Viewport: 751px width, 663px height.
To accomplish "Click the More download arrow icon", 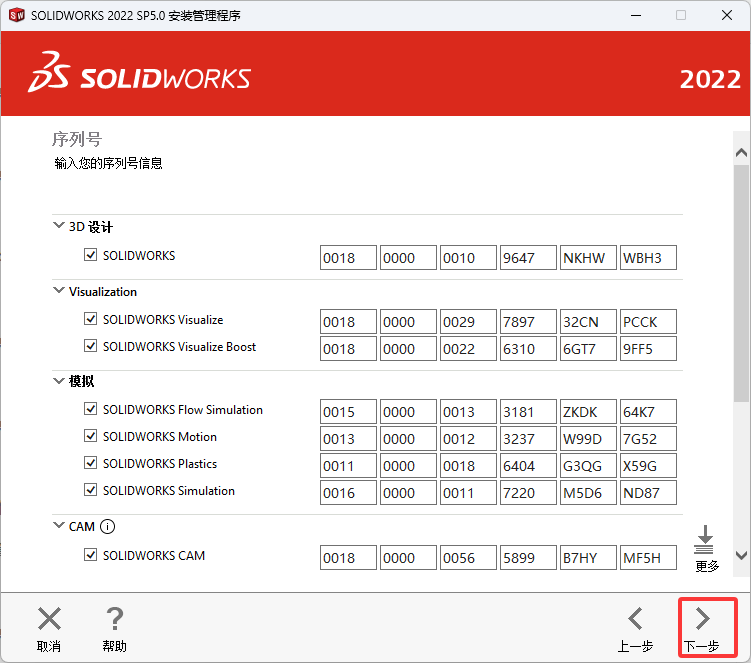I will [x=705, y=539].
